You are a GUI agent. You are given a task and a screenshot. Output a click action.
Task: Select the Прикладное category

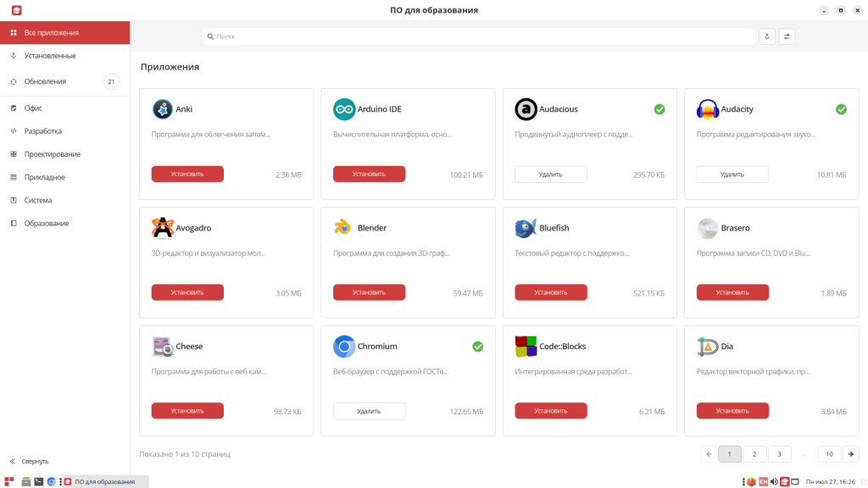click(x=64, y=177)
